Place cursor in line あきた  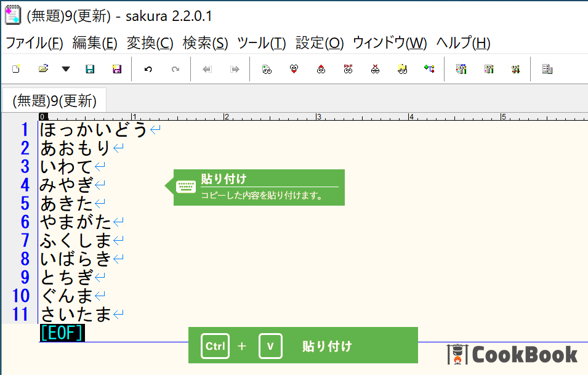coord(66,204)
